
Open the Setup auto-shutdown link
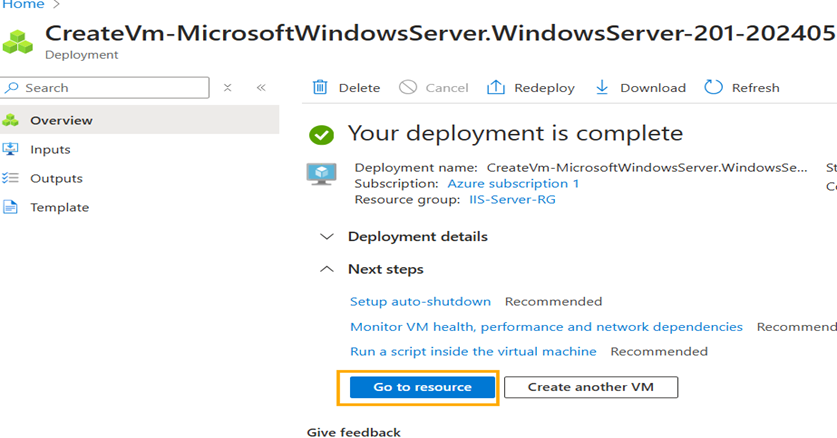point(420,301)
